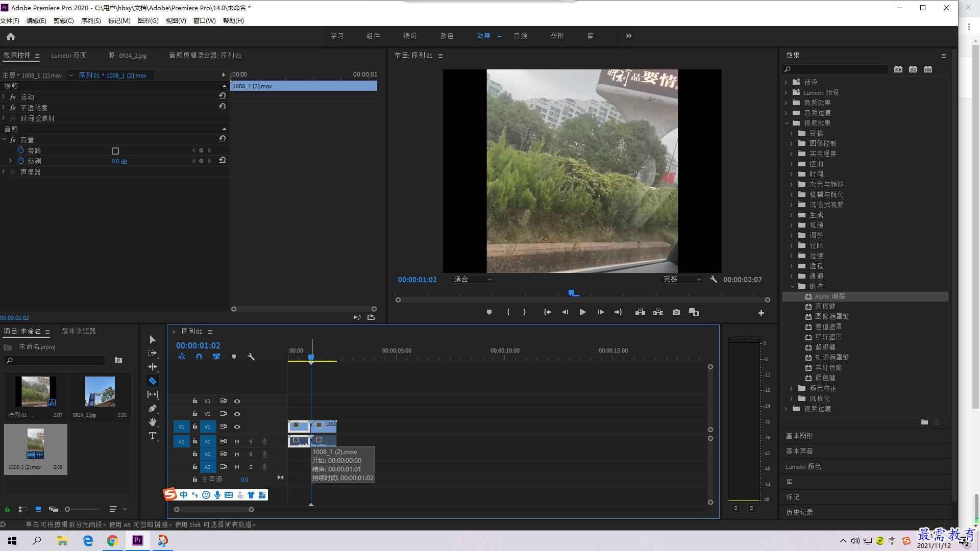
Task: Solo audio track A2
Action: click(x=251, y=454)
